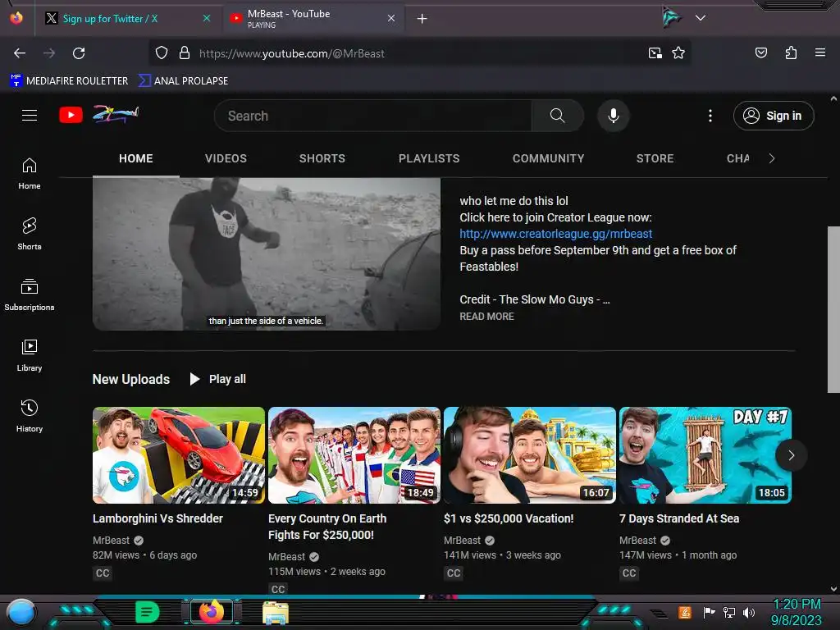This screenshot has height=630, width=840.
Task: Click the Sign in button
Action: pyautogui.click(x=774, y=116)
